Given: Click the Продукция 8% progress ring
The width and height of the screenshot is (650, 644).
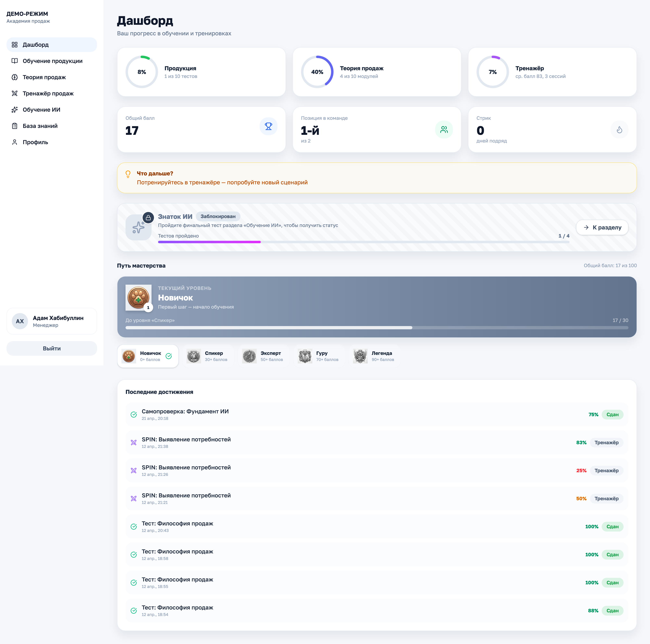Looking at the screenshot, I should tap(142, 72).
